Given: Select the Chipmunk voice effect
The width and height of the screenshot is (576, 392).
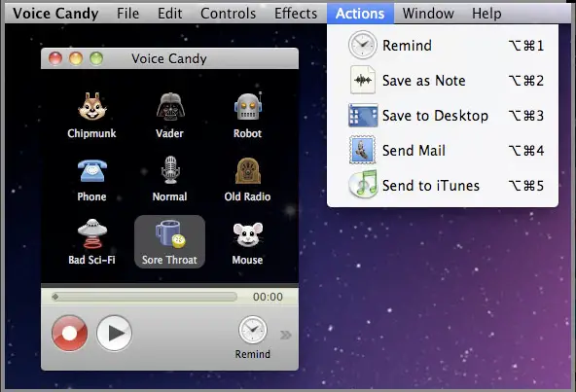Looking at the screenshot, I should 91,115.
